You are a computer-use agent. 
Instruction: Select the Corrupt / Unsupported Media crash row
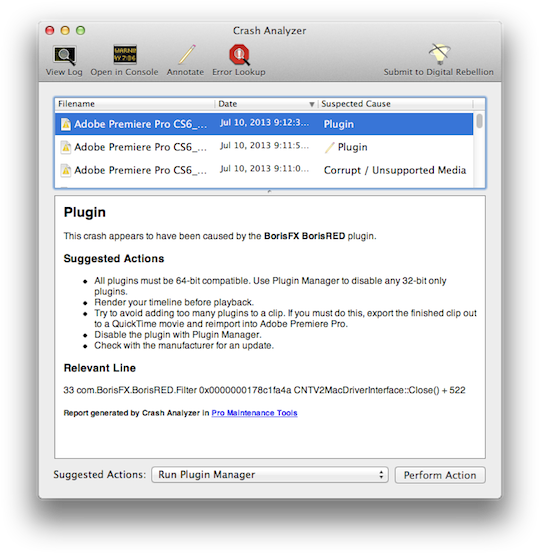264,170
